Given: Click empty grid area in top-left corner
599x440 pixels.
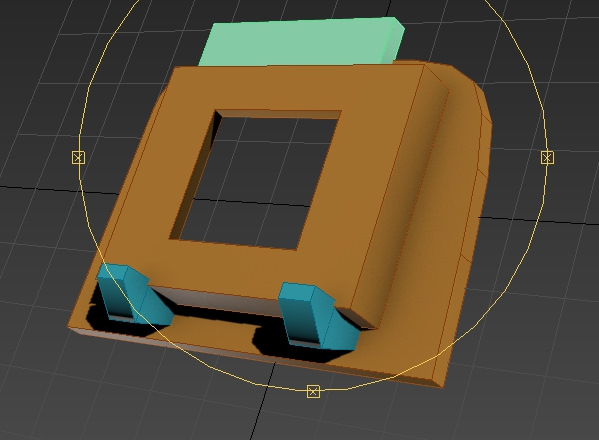Looking at the screenshot, I should [x=38, y=38].
